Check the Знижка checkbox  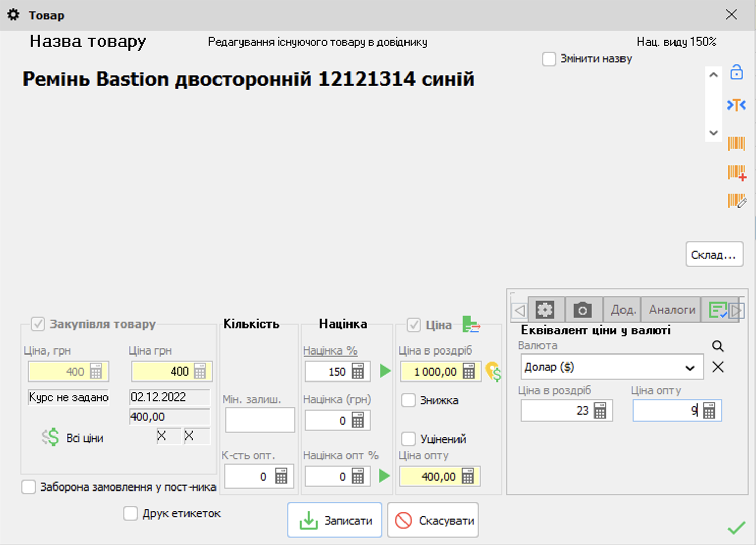point(409,401)
